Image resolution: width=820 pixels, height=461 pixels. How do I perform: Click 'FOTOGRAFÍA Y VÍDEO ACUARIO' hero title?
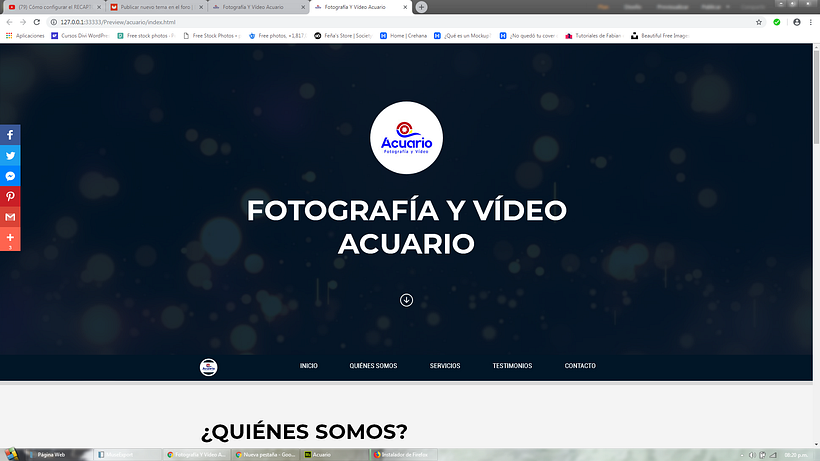point(406,227)
